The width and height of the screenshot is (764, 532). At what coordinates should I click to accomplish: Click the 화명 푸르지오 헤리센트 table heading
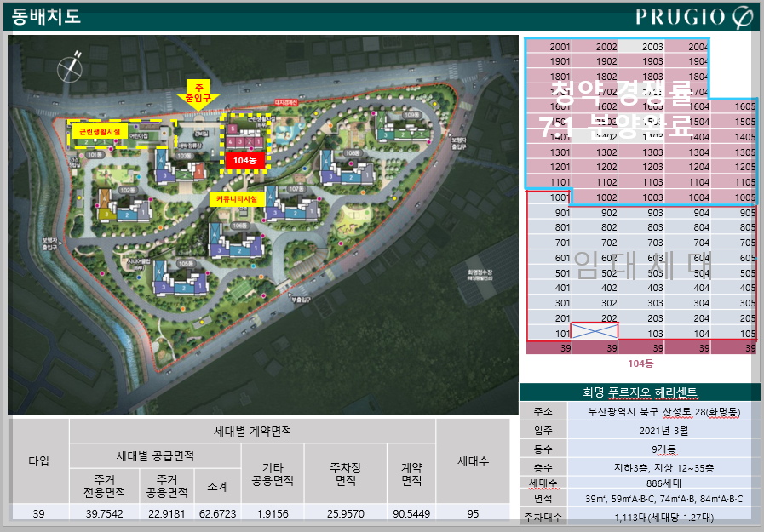click(640, 392)
